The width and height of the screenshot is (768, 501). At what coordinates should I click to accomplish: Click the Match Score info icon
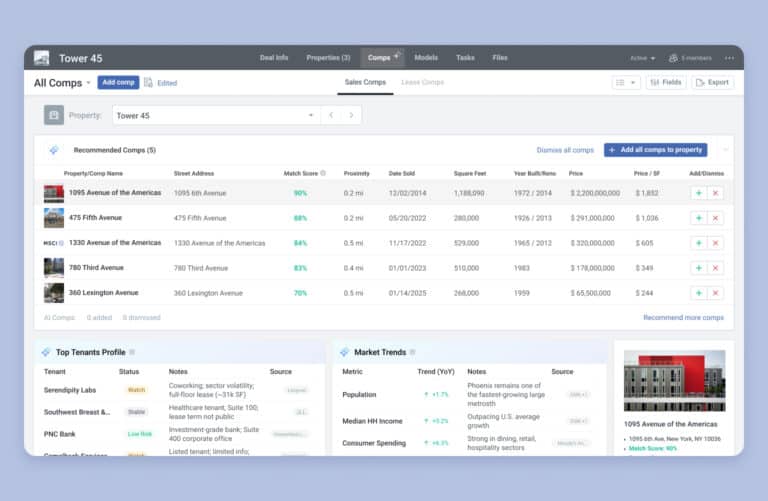(x=323, y=173)
